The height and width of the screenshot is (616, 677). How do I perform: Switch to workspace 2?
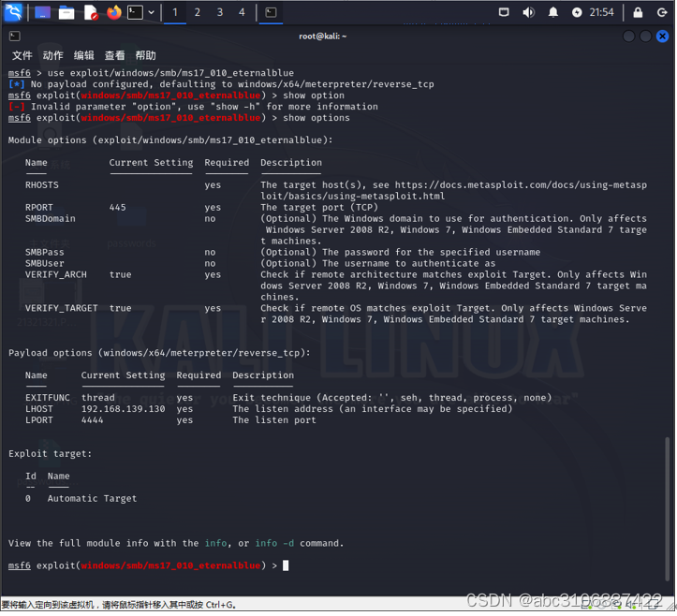(198, 12)
